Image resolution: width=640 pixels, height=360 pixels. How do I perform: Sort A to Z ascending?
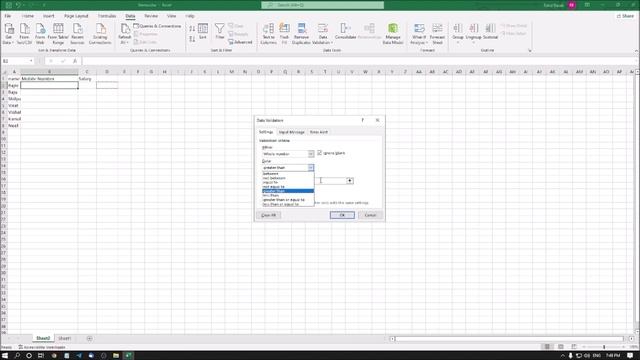[x=192, y=29]
